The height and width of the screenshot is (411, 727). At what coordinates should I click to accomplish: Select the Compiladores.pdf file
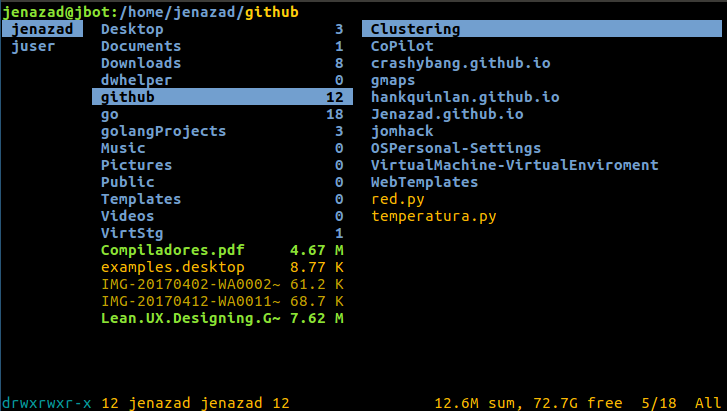223,250
